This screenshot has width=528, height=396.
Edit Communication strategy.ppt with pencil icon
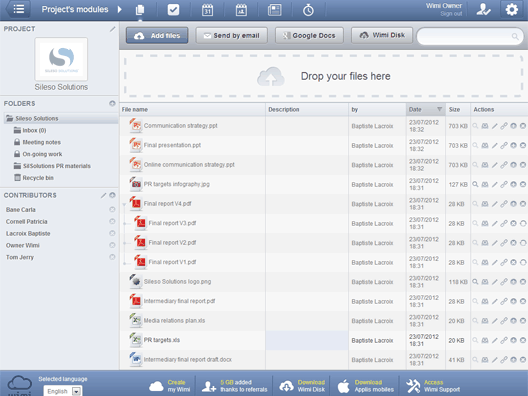pyautogui.click(x=494, y=126)
